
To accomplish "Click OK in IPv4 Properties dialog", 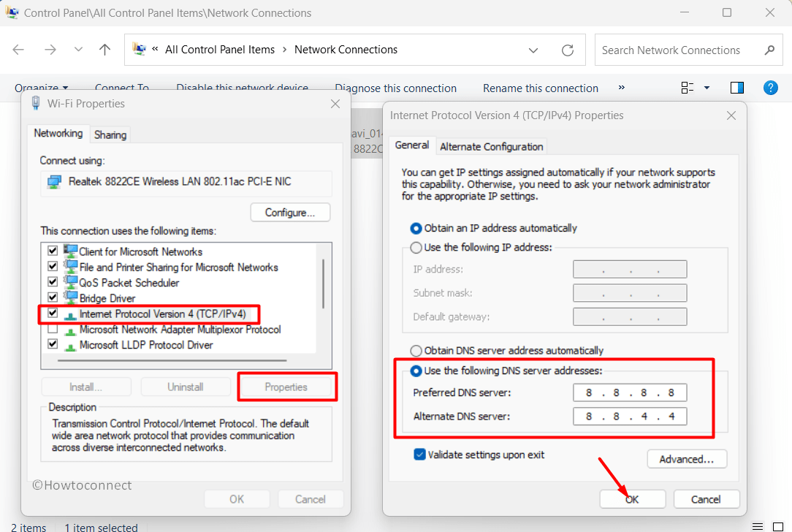I will coord(633,499).
